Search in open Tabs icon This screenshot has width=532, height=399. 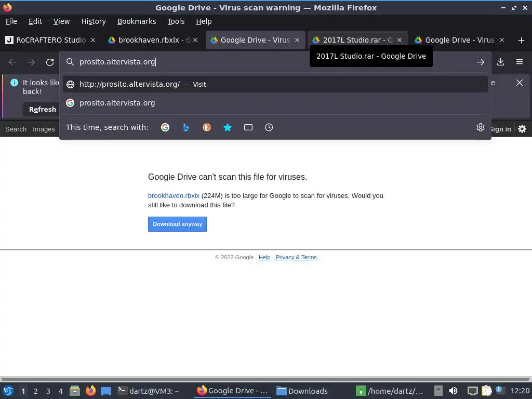pyautogui.click(x=248, y=127)
